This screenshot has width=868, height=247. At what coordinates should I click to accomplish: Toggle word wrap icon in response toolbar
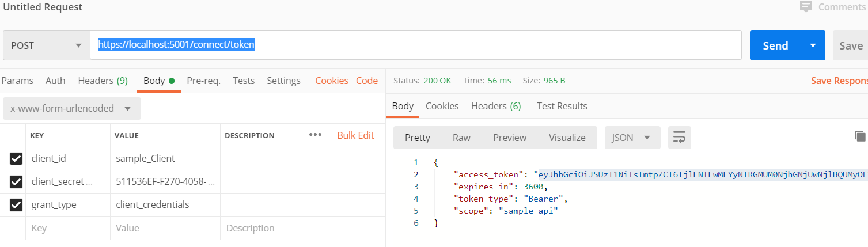[680, 138]
